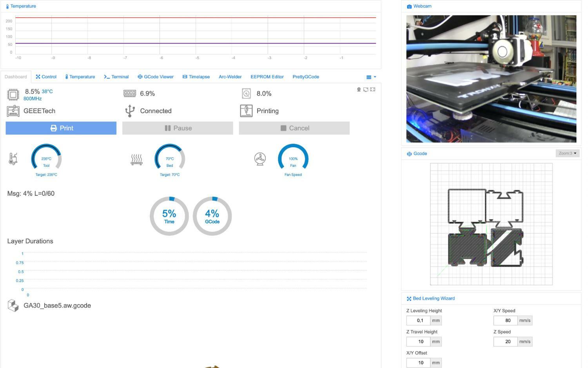Click the cast-screen icon beside fullscreen
588x368 pixels.
pos(366,90)
